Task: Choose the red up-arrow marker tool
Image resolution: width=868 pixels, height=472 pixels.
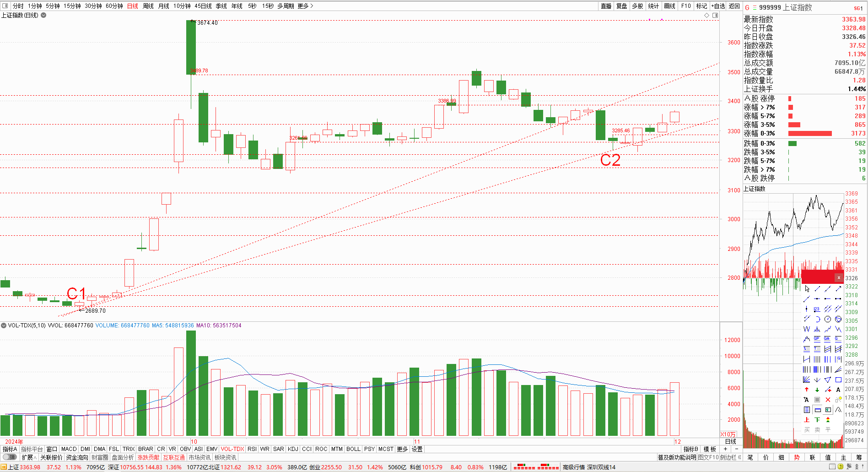Action: (807, 390)
